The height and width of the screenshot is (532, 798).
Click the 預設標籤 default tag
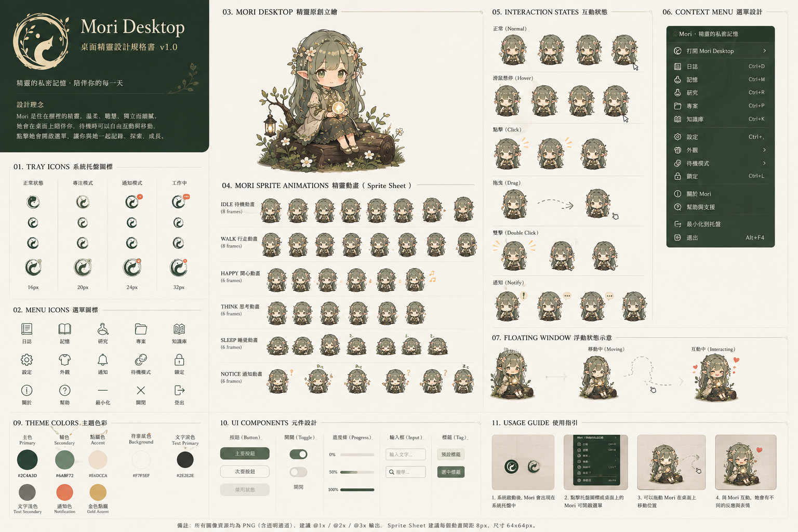pos(451,455)
